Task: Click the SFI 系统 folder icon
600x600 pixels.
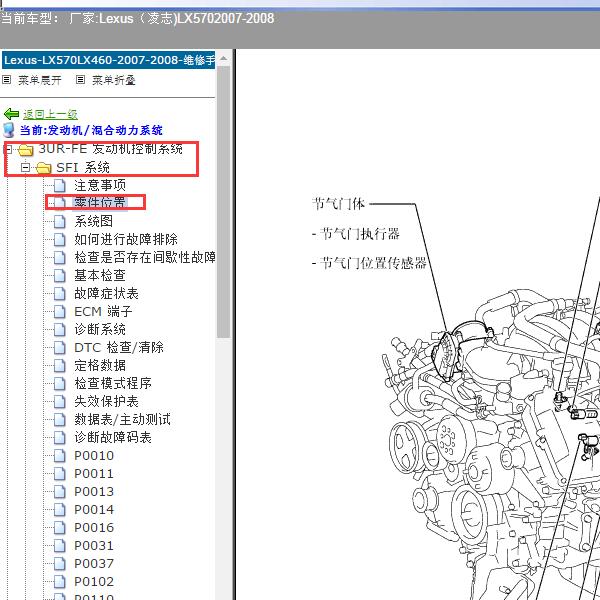Action: click(x=44, y=168)
